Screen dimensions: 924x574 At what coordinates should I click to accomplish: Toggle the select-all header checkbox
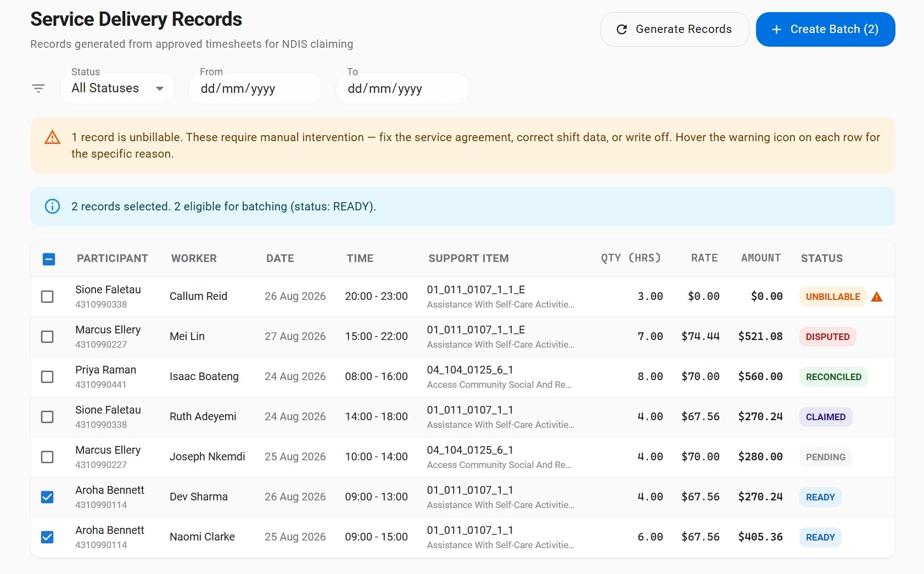[x=48, y=259]
